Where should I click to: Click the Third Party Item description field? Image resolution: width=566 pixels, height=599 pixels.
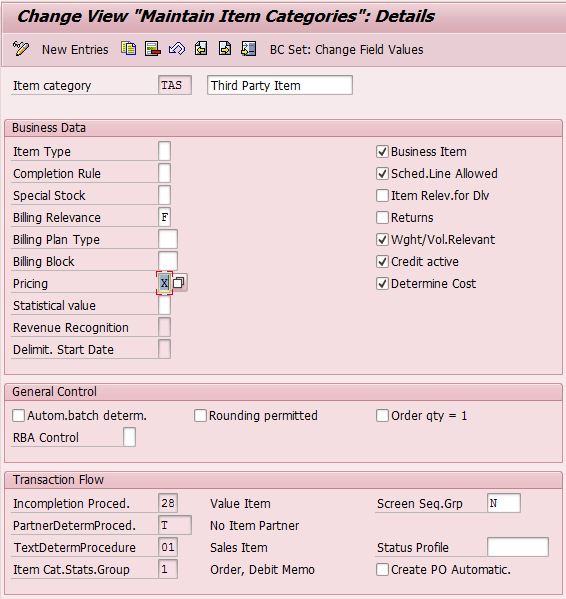(280, 85)
